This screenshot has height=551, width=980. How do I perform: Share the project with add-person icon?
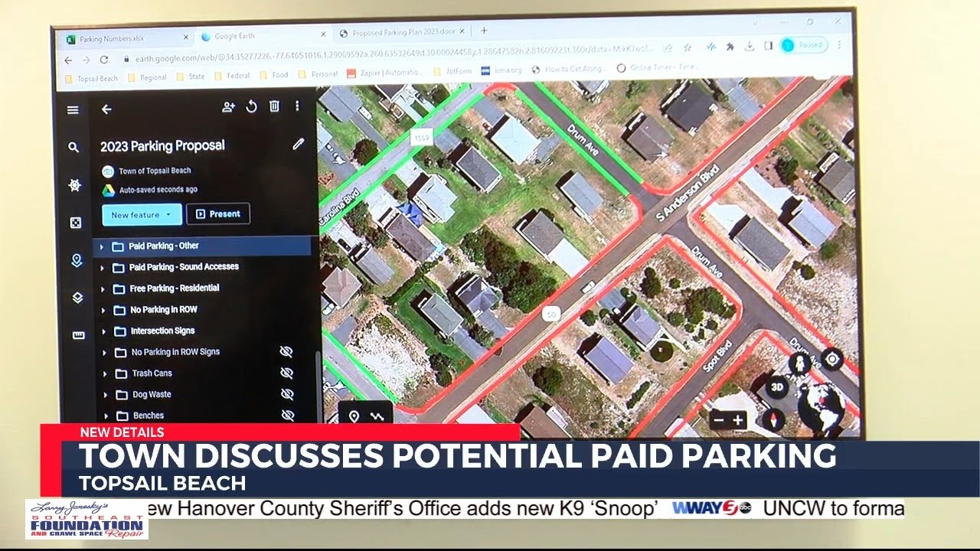click(x=228, y=107)
